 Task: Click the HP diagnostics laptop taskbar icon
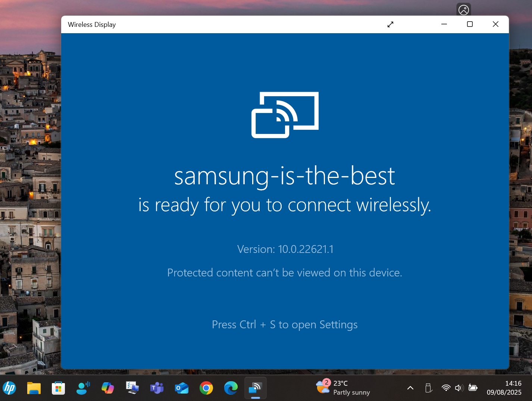tap(132, 388)
